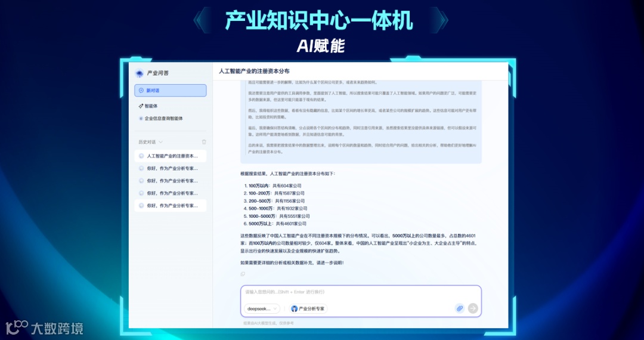Copy the answer with the copy icon
Screen dimensions: 644x340
click(x=243, y=274)
